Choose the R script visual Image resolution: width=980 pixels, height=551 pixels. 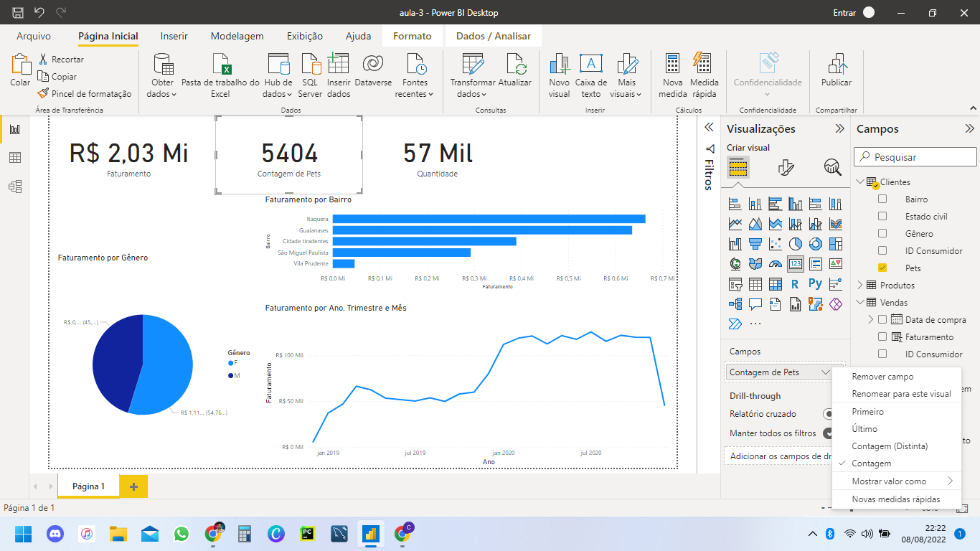tap(795, 284)
